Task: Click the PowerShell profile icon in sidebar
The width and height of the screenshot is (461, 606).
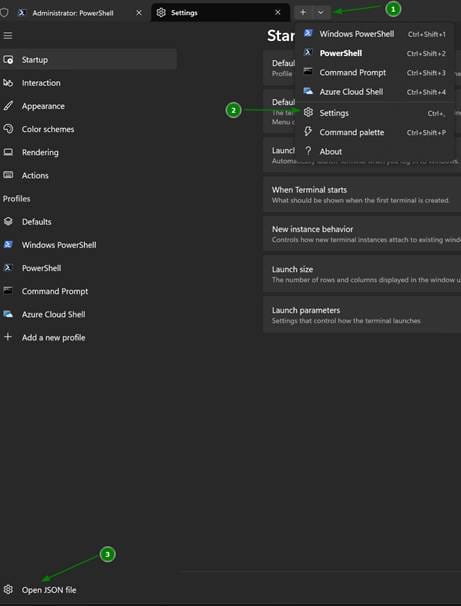Action: coord(8,268)
